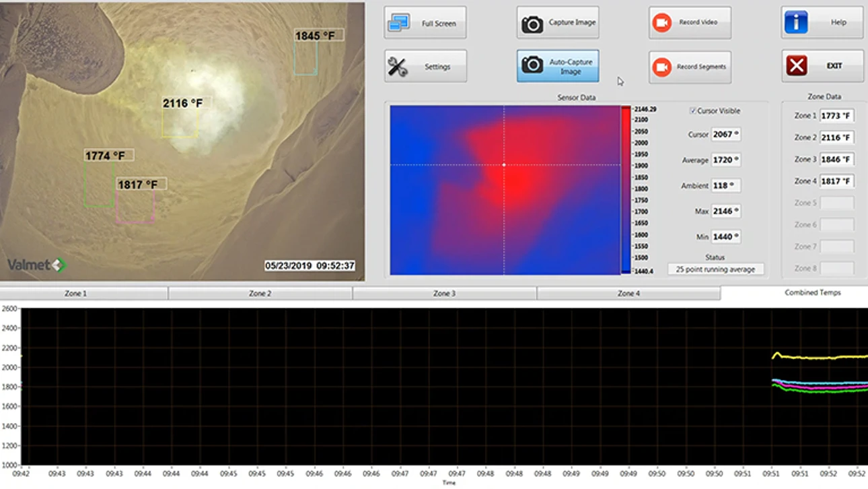
Task: Click the Zone 1 temperature field
Action: click(836, 116)
